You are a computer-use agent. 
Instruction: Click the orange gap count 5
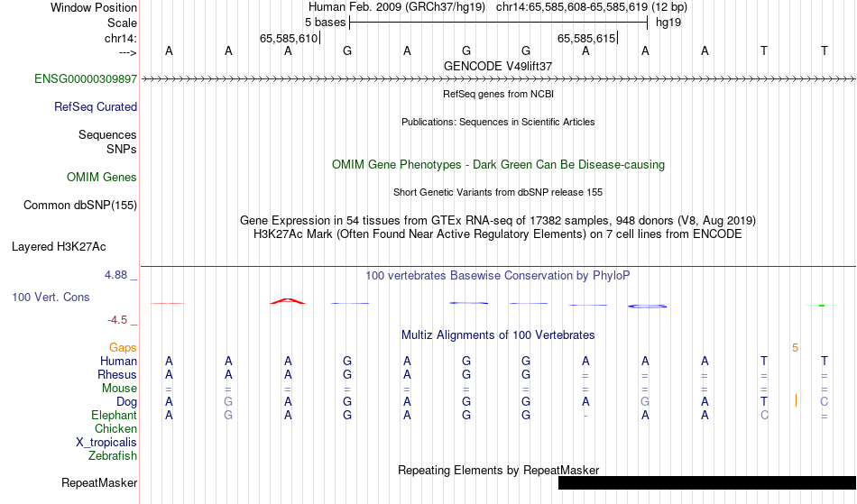pos(796,348)
